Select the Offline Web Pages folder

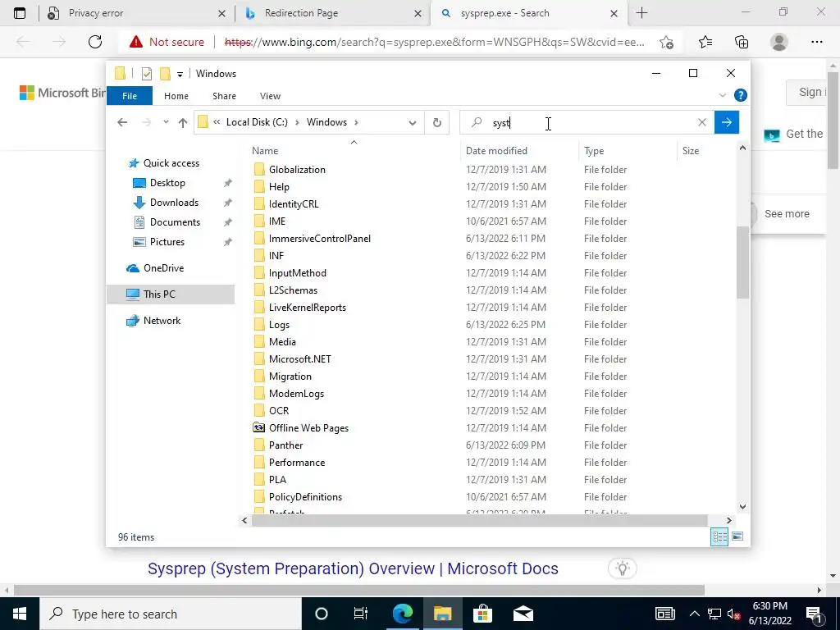(x=308, y=428)
